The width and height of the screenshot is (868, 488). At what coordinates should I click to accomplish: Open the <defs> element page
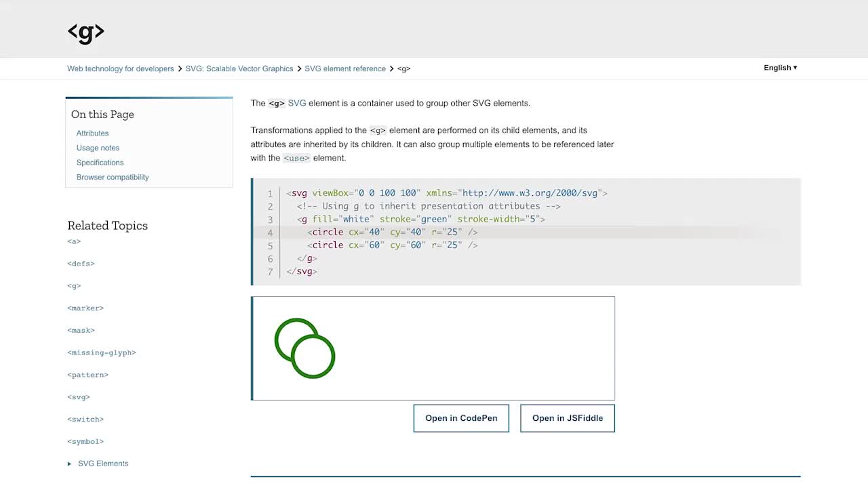click(81, 263)
